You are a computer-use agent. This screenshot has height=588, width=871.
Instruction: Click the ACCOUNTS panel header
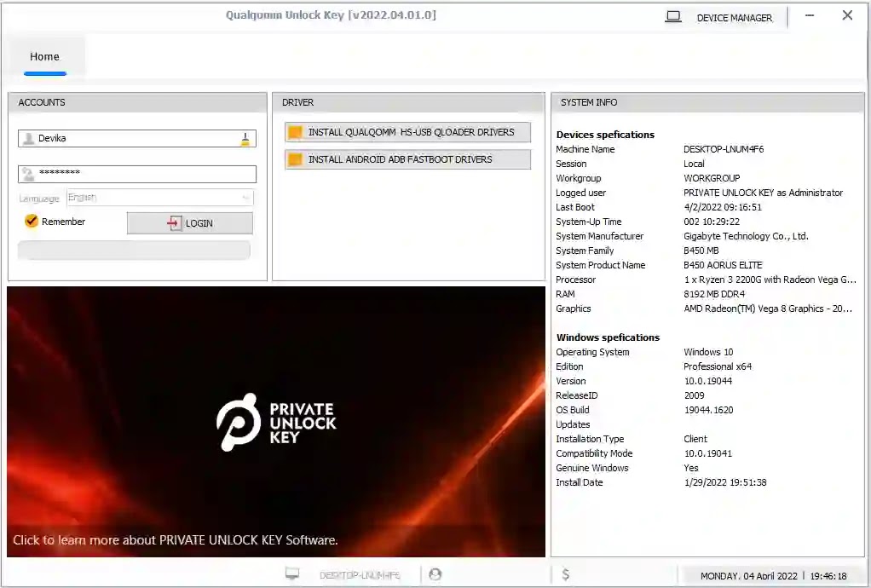tap(137, 102)
